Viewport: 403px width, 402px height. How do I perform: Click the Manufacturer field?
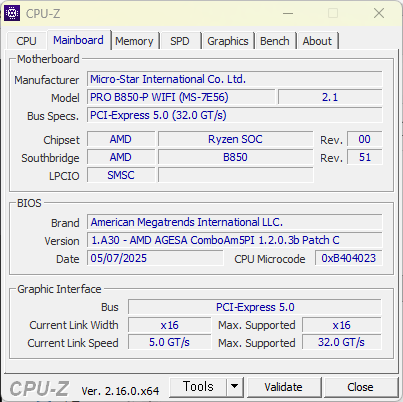click(235, 79)
